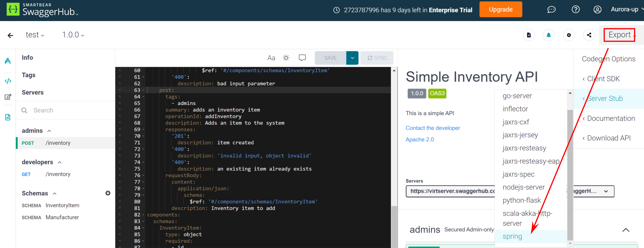Open the SAVE split-button dropdown
Image resolution: width=644 pixels, height=248 pixels.
pos(352,58)
